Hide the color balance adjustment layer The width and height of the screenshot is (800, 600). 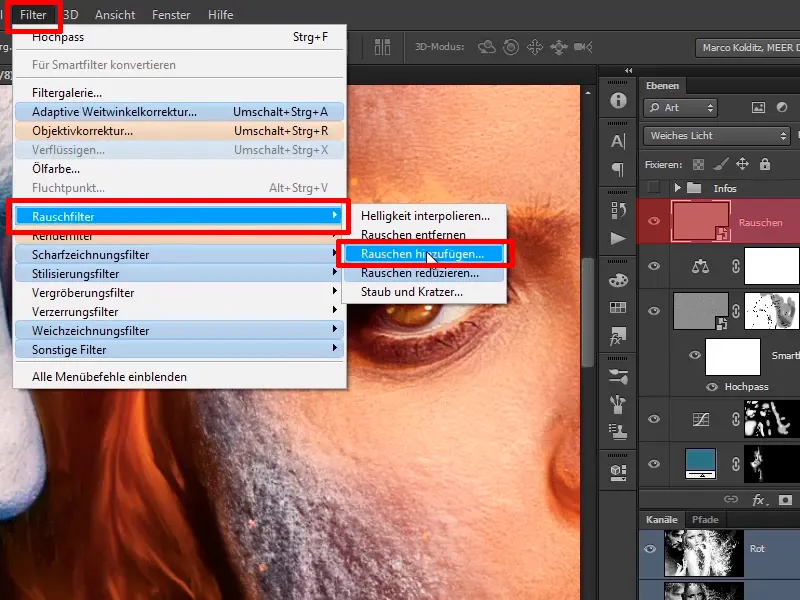click(x=654, y=266)
